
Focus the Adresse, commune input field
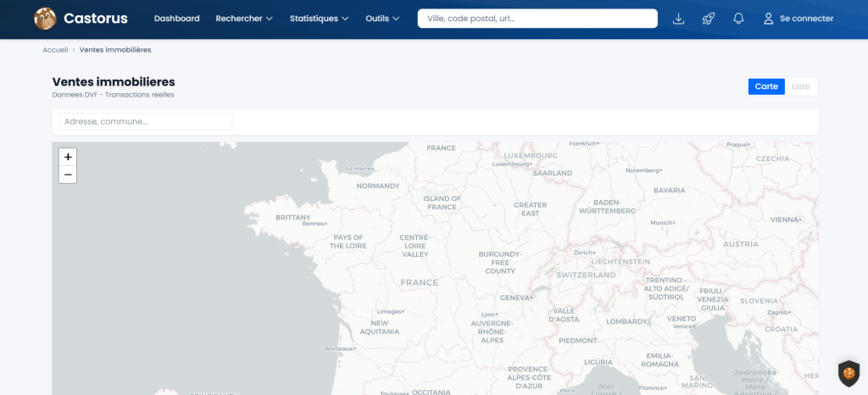pos(146,122)
